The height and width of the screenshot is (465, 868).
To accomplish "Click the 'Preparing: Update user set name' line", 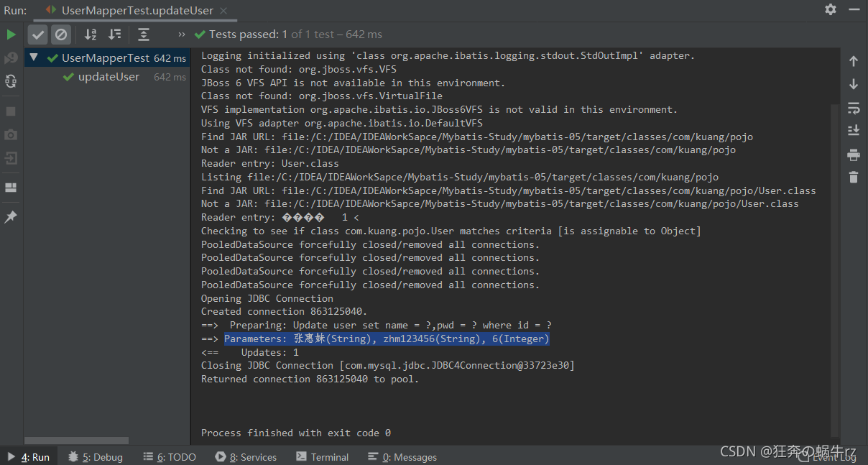I will 377,325.
